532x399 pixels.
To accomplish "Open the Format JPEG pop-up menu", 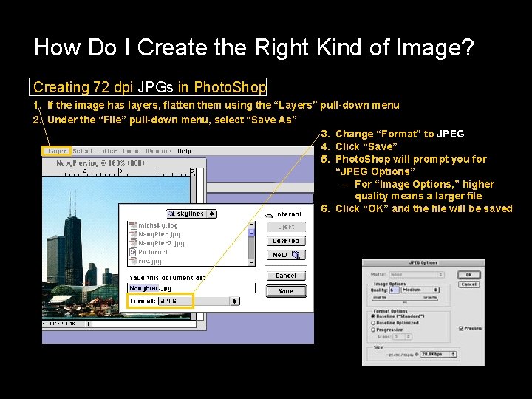I will (199, 301).
